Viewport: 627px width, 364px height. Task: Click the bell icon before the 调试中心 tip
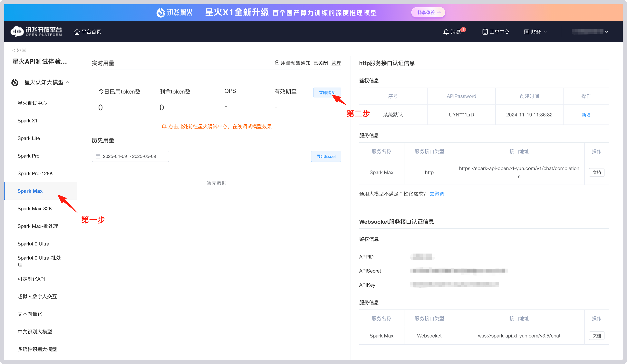pyautogui.click(x=164, y=126)
